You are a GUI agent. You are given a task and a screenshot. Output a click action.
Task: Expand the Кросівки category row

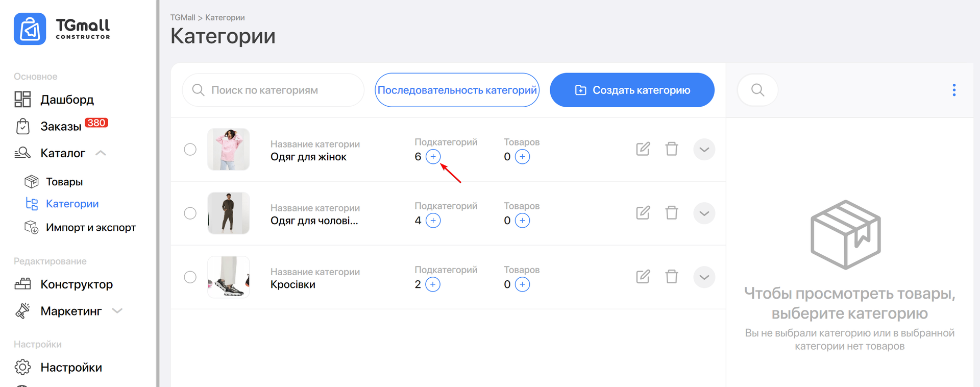click(704, 277)
